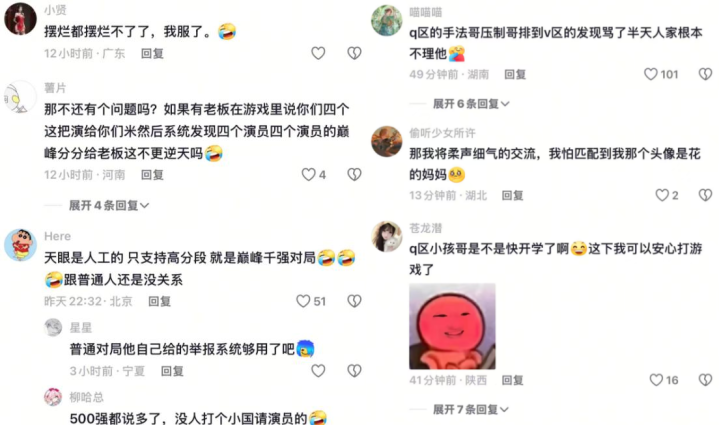Image resolution: width=719 pixels, height=425 pixels.
Task: Like 小贤's comment with the heart icon
Action: (x=318, y=53)
